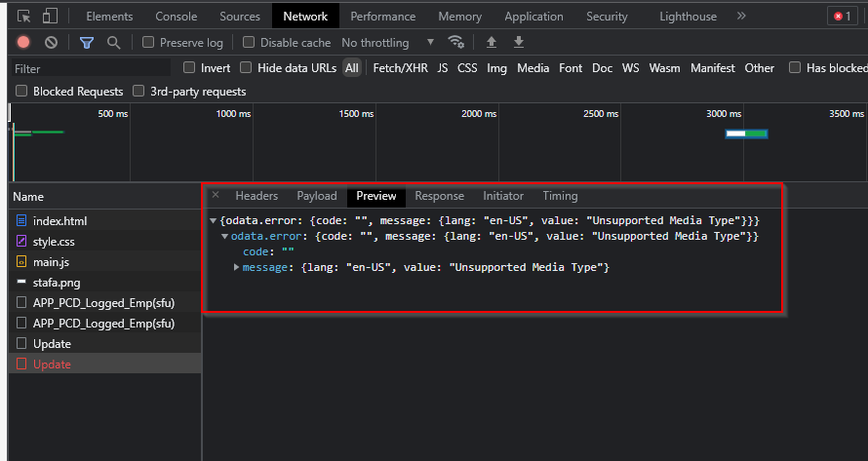
Task: Open the Security tab
Action: pos(607,17)
